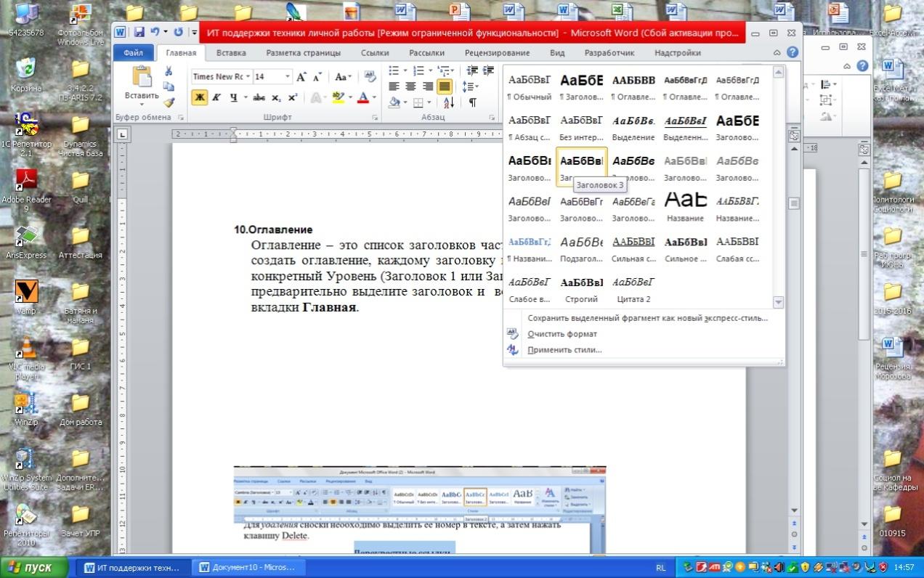Open the Times New Roman font dropdown
Viewport: 924px width, 578px height.
pos(248,77)
